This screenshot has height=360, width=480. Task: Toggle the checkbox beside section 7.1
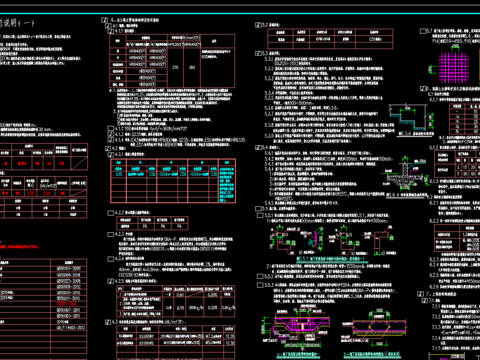[425, 301]
